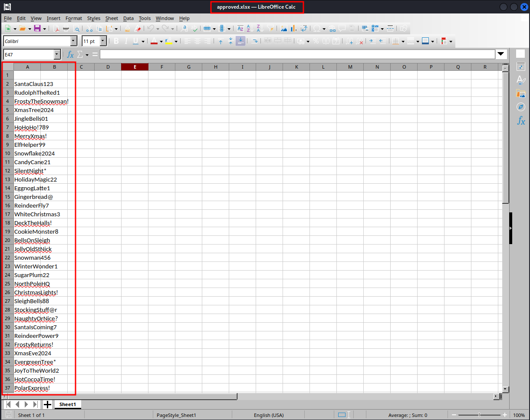Open the sidebar Navigator panel
Screen dimensions: 530x420
coord(521,107)
